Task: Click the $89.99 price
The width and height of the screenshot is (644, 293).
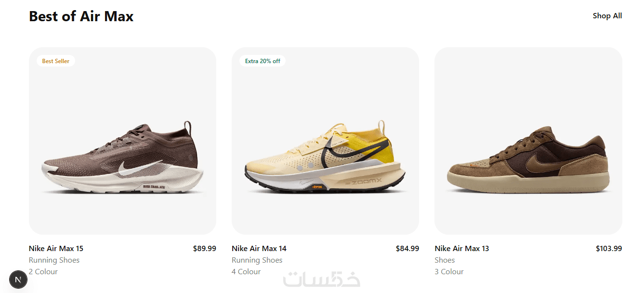Action: click(205, 249)
